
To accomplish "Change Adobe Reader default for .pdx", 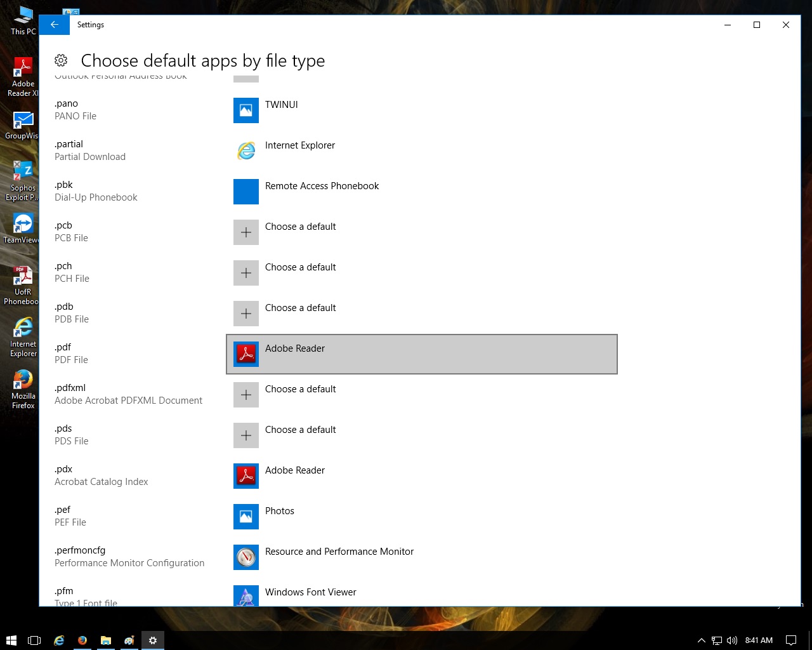I will (x=422, y=476).
